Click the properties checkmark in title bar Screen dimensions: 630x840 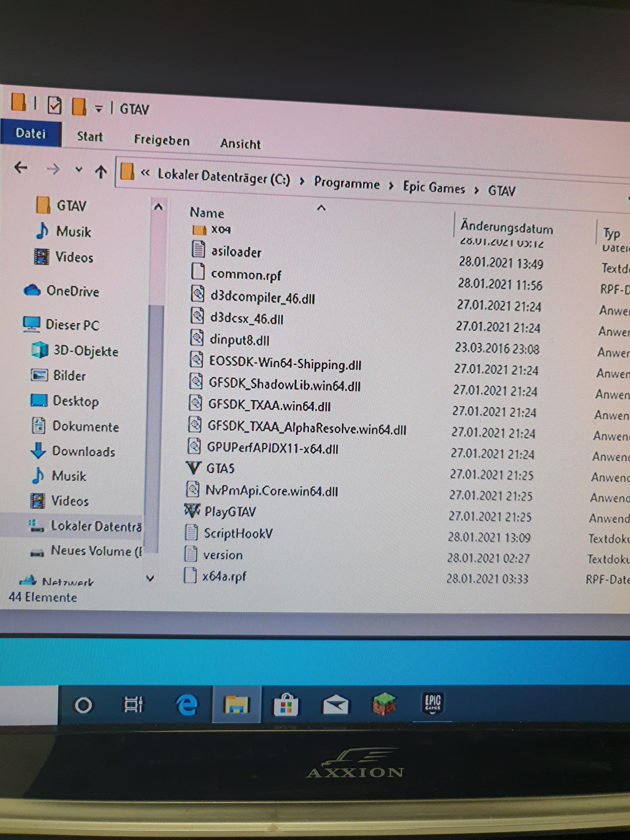click(x=54, y=106)
